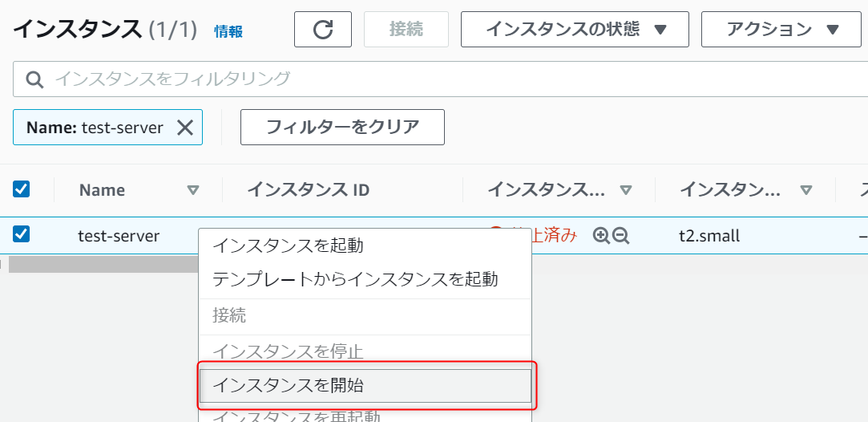Click the t2.small instance type cell

(709, 236)
